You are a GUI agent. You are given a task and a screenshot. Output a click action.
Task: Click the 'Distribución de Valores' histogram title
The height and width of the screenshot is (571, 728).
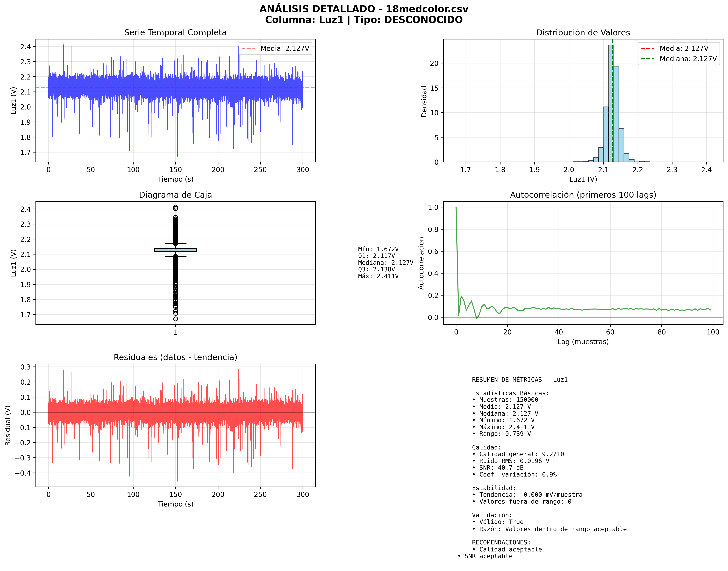click(x=583, y=32)
